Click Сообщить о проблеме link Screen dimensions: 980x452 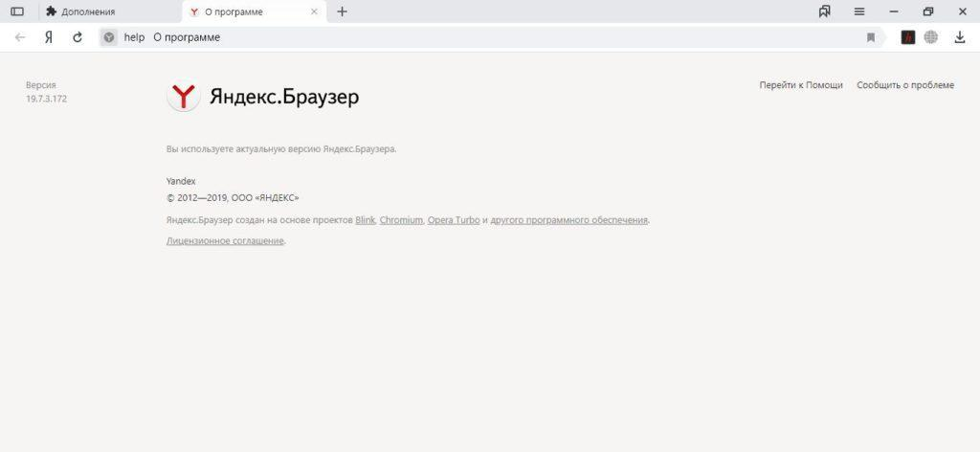pos(905,85)
